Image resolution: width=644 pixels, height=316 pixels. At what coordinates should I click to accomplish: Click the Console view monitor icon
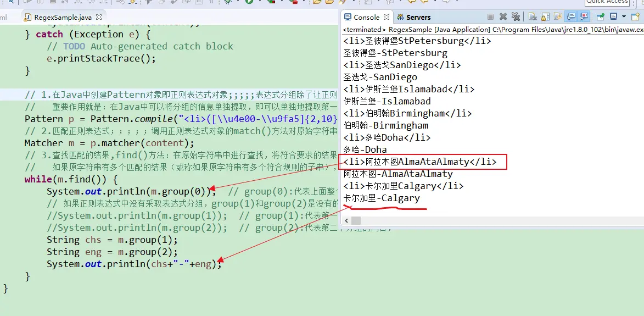coord(348,17)
